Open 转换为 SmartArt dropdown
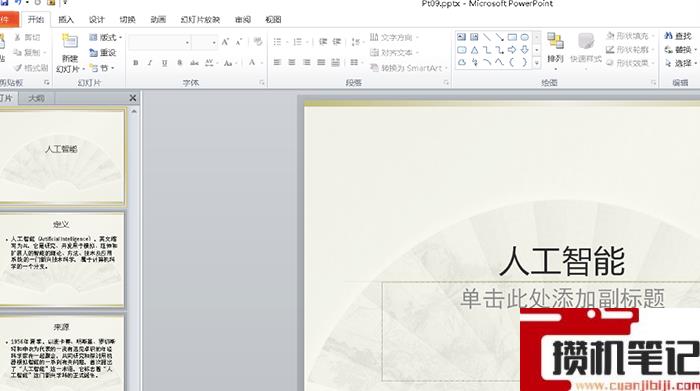700x391 pixels. click(408, 68)
